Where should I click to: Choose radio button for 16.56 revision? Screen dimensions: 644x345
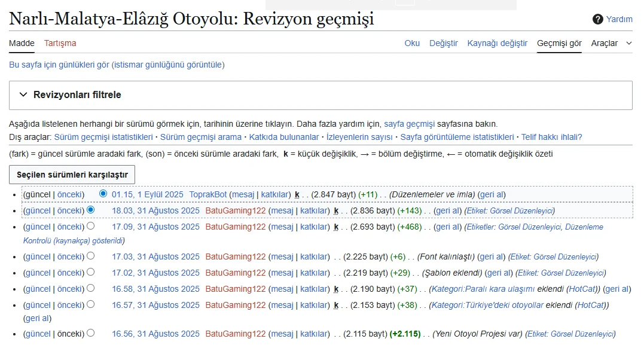point(91,334)
